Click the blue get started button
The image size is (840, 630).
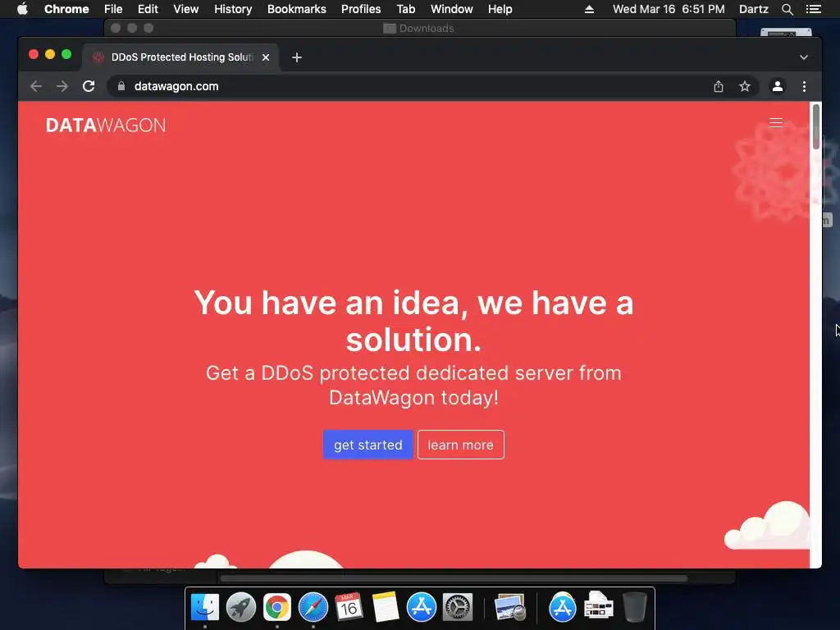pos(368,445)
